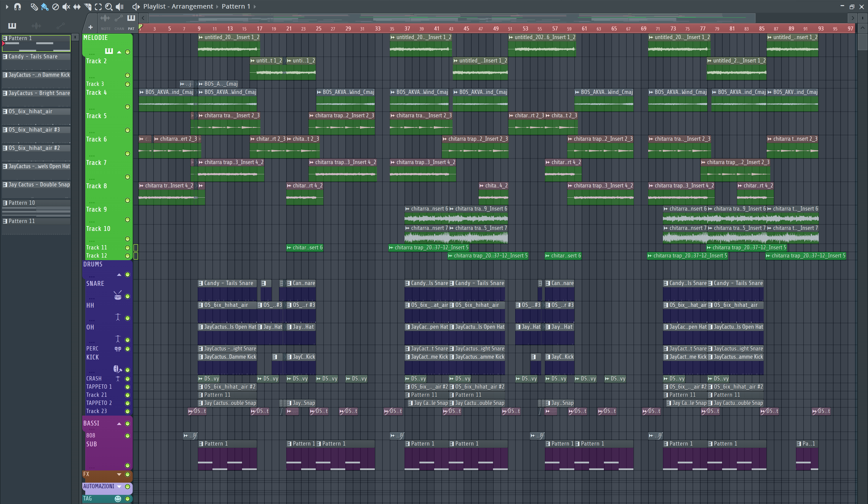Mute Track 3 with green light
The width and height of the screenshot is (868, 504).
127,84
